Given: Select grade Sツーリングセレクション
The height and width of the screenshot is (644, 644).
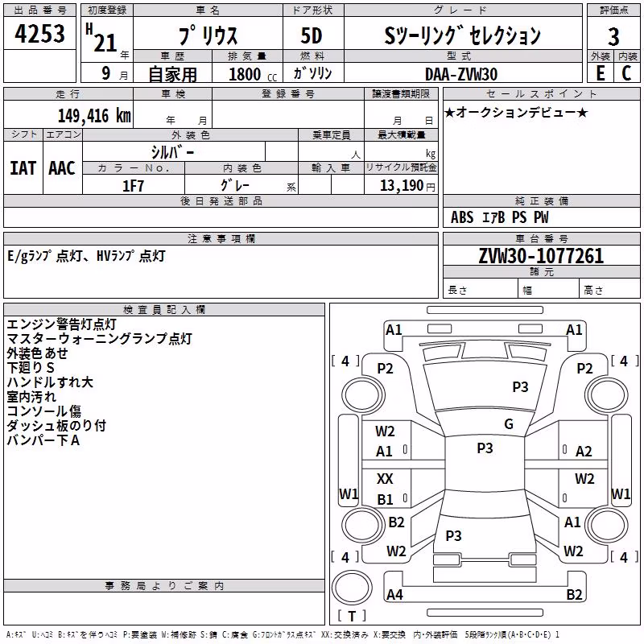Looking at the screenshot, I should coord(462,35).
